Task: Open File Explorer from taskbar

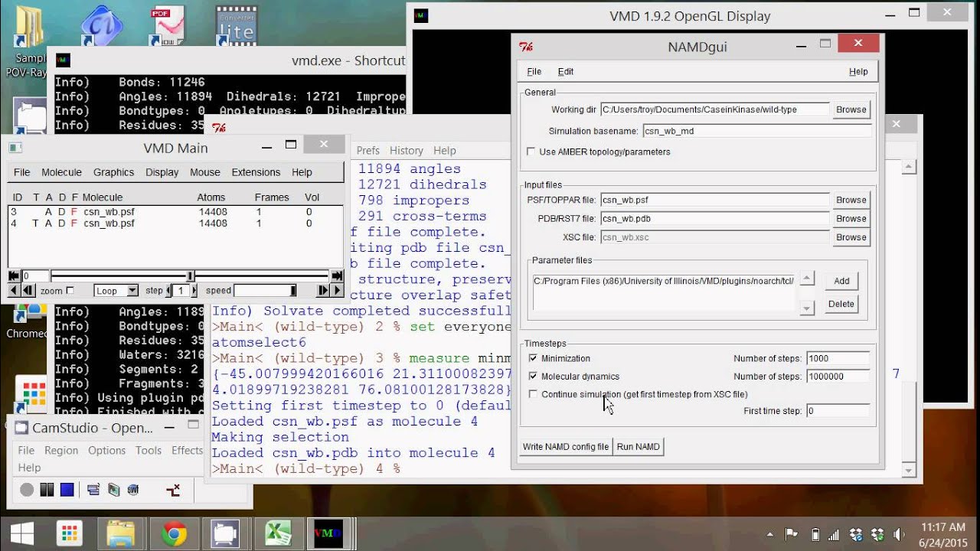Action: 121,534
